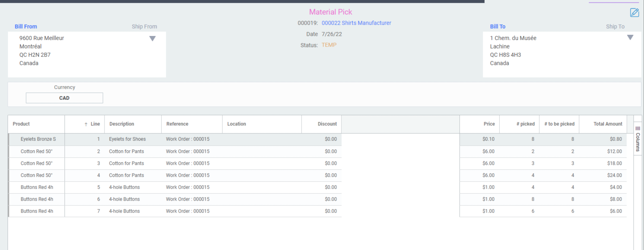Image resolution: width=644 pixels, height=250 pixels.
Task: Select the Bill To tab
Action: 497,26
